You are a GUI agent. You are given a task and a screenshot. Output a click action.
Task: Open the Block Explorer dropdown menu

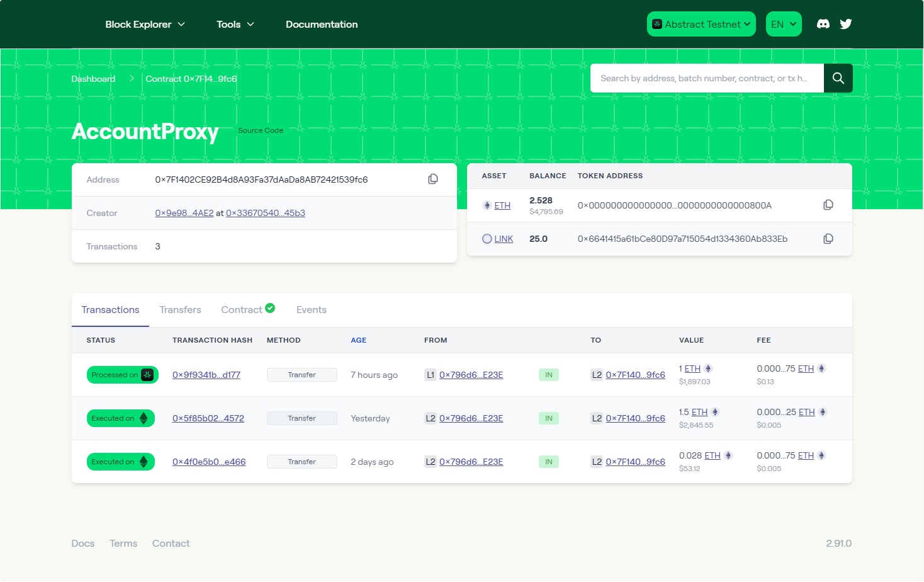click(145, 24)
